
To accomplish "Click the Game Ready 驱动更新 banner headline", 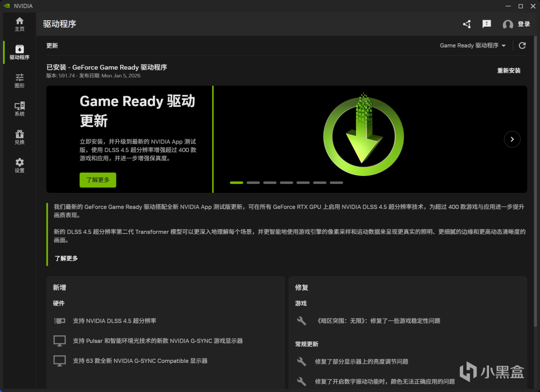I will 138,111.
